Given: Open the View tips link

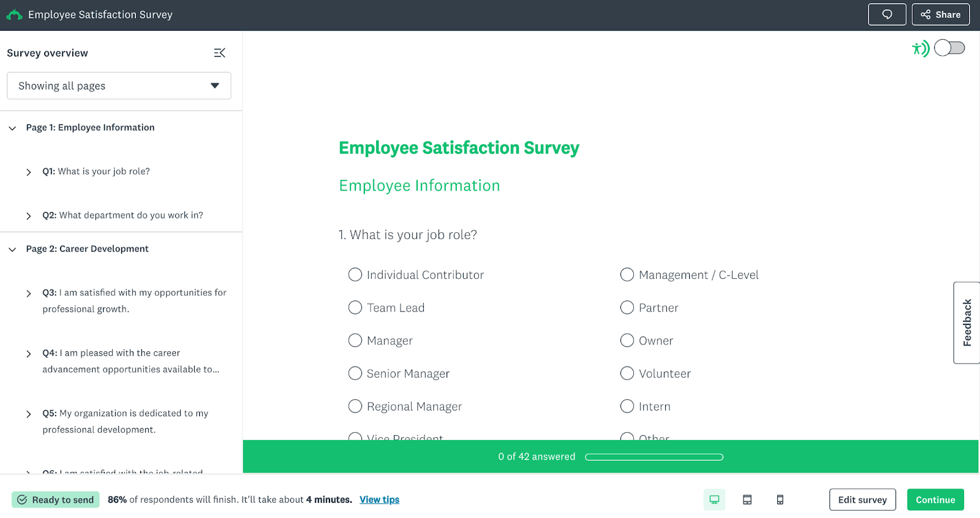Looking at the screenshot, I should pyautogui.click(x=379, y=500).
